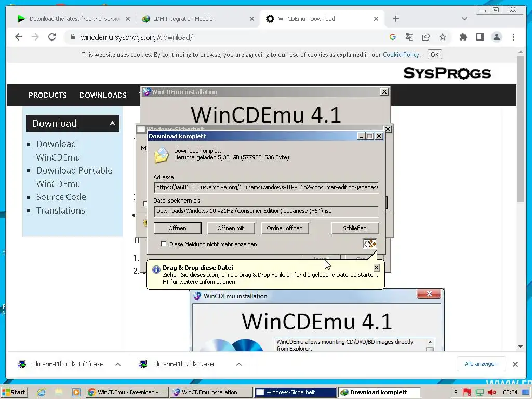Viewport: 532px width, 399px height.
Task: Click the network icon in system tray
Action: click(480, 392)
